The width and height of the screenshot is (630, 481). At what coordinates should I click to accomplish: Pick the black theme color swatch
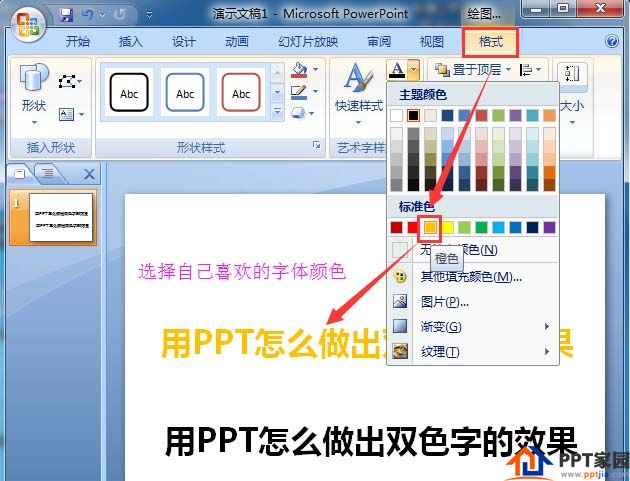coord(413,115)
